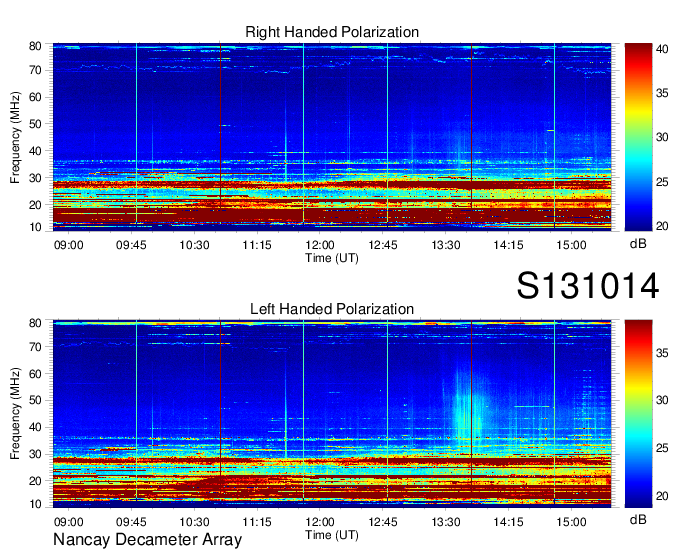Click the 40 dB value on Right Handed color bar
The height and width of the screenshot is (552, 680).
click(x=662, y=49)
